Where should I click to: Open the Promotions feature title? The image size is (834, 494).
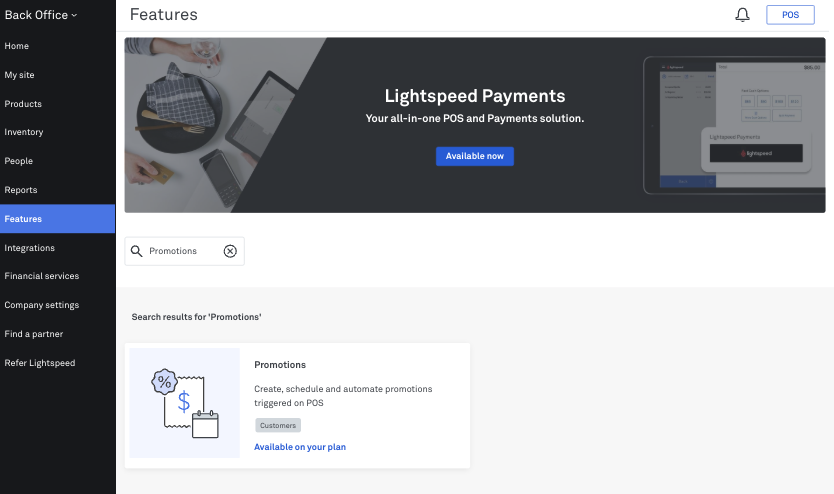pos(280,365)
